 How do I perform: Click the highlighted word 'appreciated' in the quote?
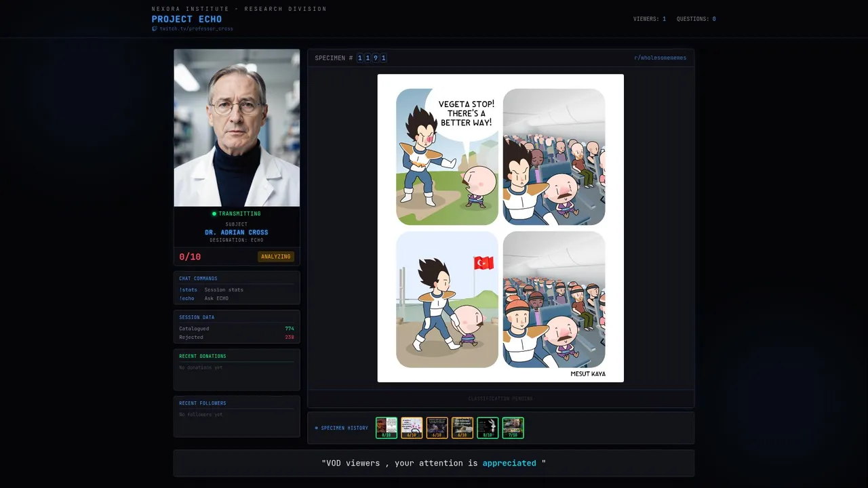[x=509, y=463]
